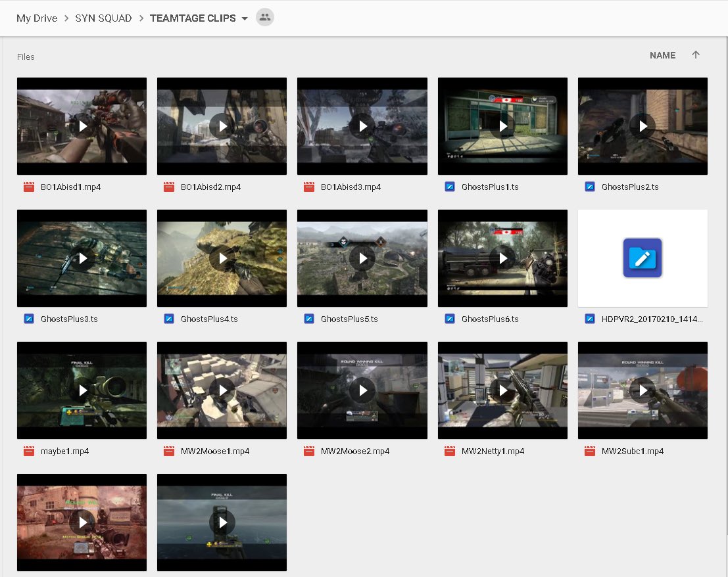
Task: Click the video file icon beside MW2Netty1.mp4
Action: pyautogui.click(x=450, y=451)
